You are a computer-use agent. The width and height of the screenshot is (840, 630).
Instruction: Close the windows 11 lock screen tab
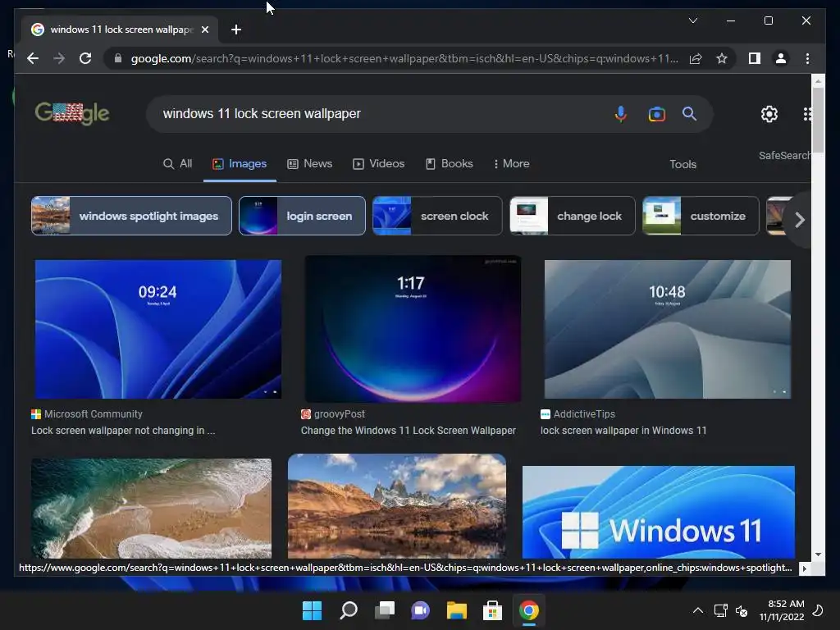click(x=204, y=30)
